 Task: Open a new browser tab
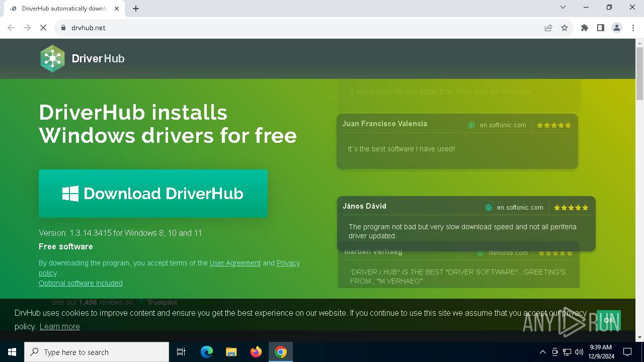[136, 9]
